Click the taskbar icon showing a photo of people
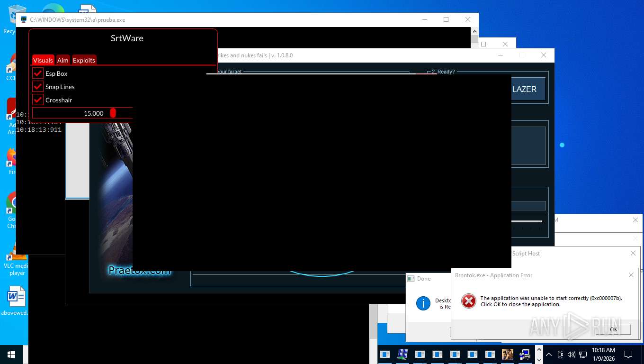Image resolution: width=644 pixels, height=364 pixels. [x=508, y=355]
